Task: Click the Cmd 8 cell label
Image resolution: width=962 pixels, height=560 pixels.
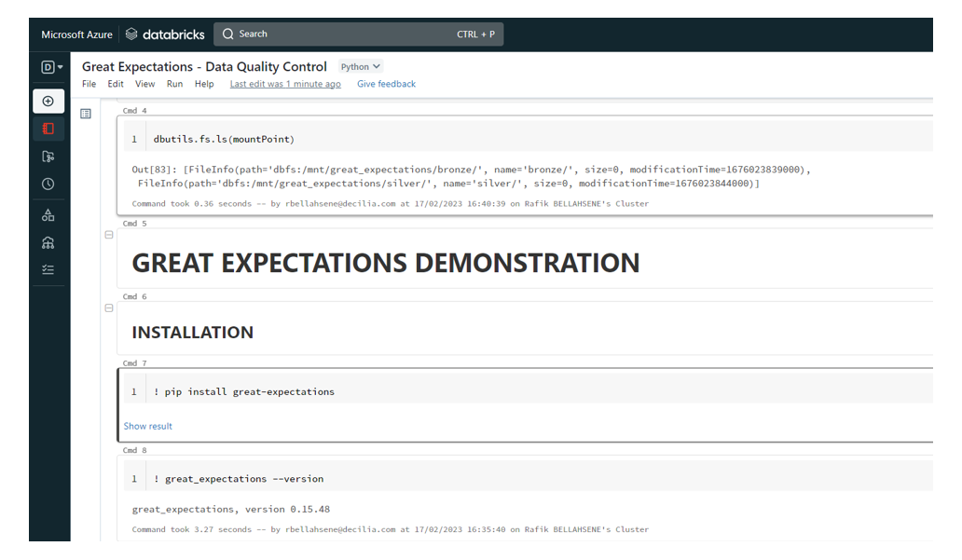Action: tap(135, 451)
